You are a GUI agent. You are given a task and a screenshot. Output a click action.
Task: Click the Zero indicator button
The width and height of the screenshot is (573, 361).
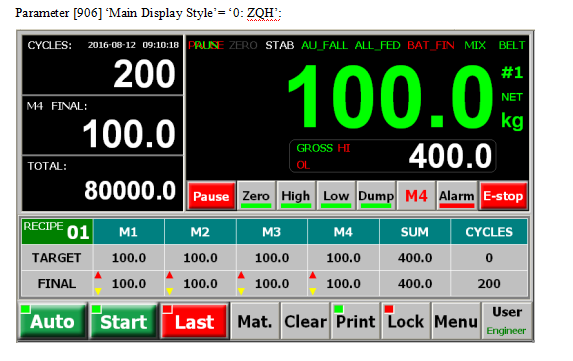point(256,196)
